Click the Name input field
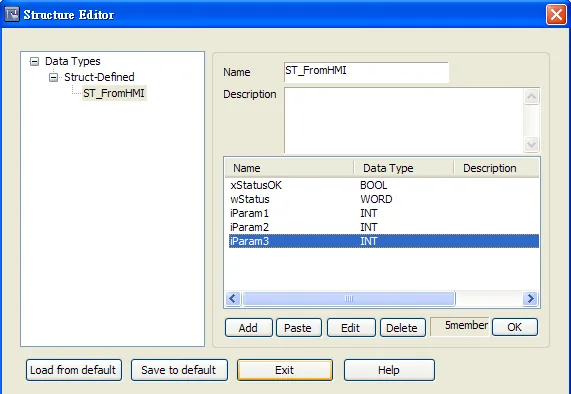Screen dimensions: 571x394 click(366, 72)
